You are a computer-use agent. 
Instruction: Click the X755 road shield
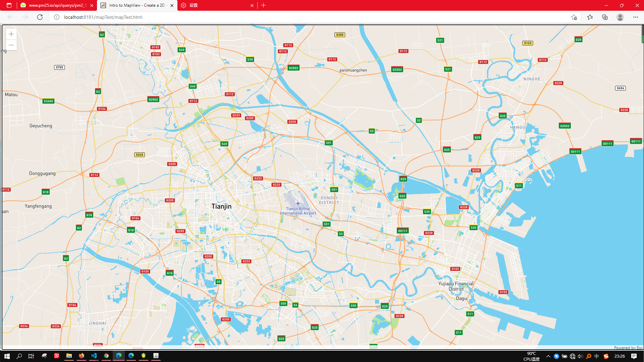point(59,67)
